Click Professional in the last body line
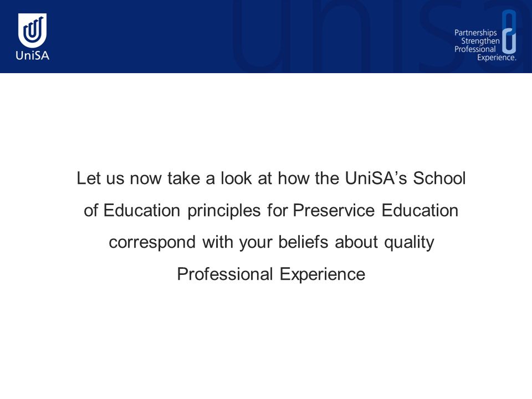This screenshot has height=399, width=532. pyautogui.click(x=225, y=274)
